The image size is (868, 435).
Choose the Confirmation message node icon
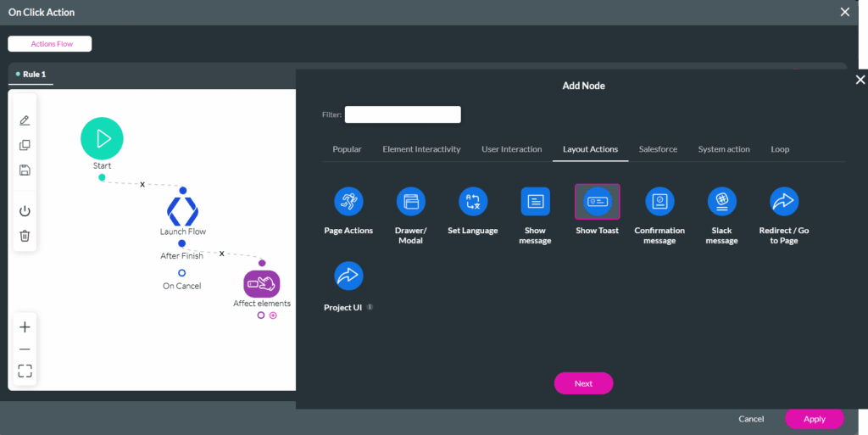(x=659, y=202)
